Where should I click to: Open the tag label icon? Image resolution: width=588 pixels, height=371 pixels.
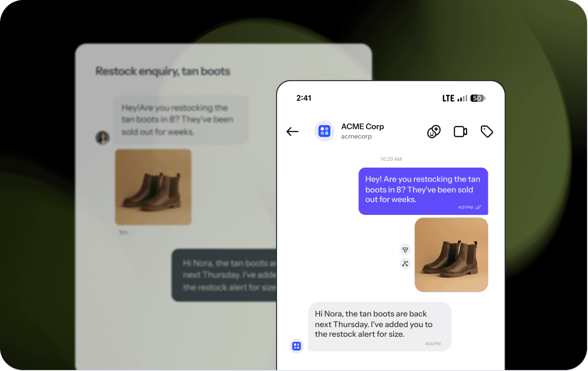[x=486, y=131]
